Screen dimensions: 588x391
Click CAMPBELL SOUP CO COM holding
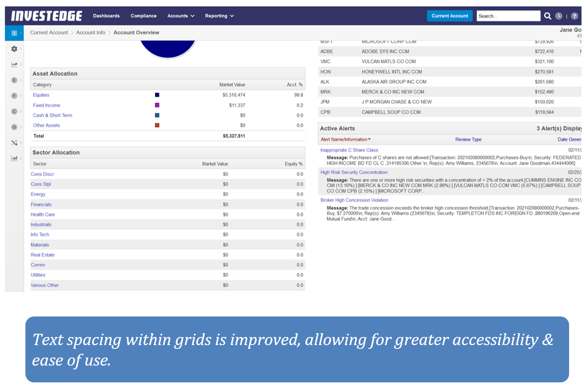391,112
